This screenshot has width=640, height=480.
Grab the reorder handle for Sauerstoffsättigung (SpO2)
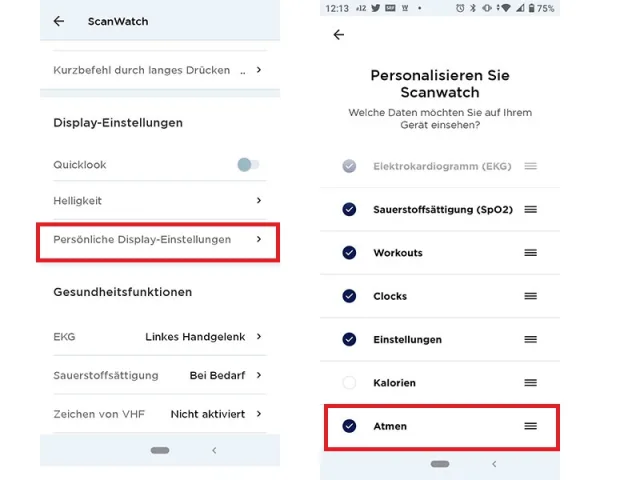(x=531, y=209)
